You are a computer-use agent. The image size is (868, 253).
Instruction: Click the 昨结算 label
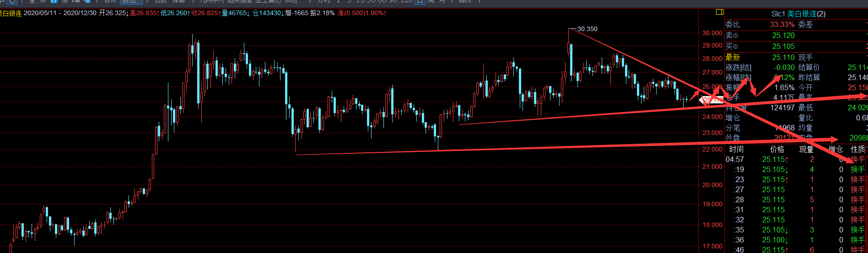(x=809, y=77)
